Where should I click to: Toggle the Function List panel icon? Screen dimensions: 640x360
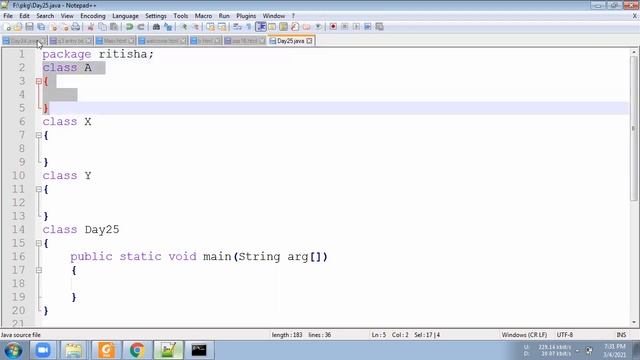coord(295,27)
